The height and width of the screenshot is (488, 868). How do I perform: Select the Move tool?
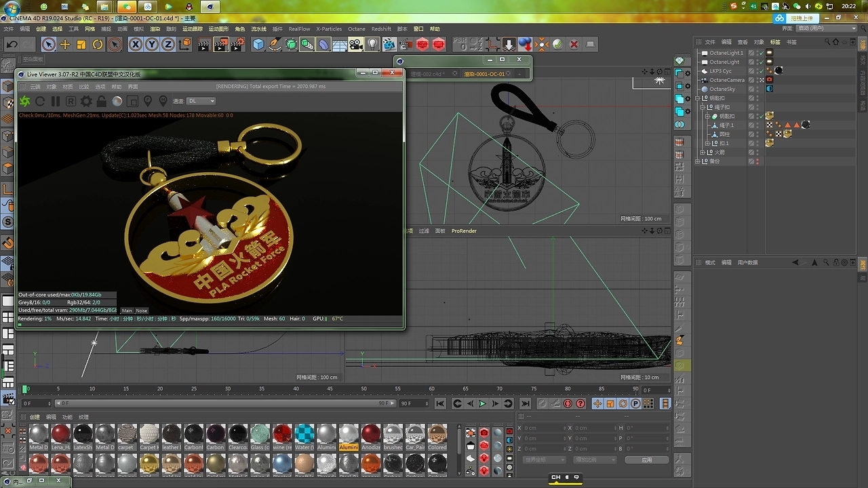[65, 45]
